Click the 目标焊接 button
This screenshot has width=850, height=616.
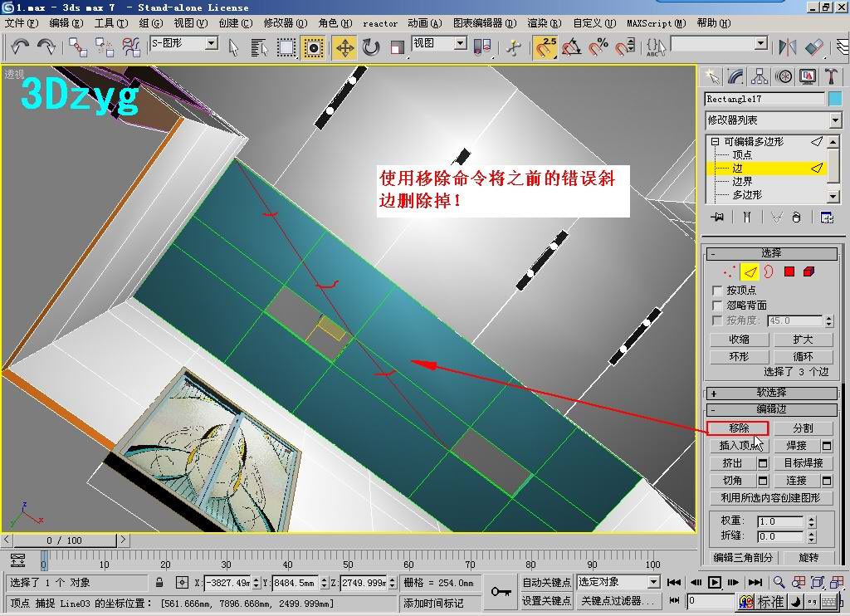coord(803,463)
